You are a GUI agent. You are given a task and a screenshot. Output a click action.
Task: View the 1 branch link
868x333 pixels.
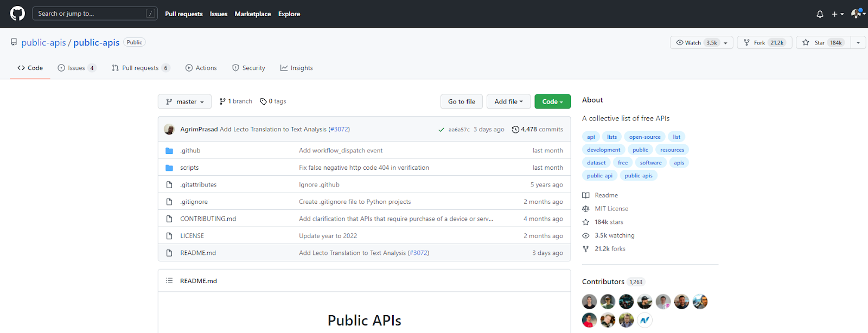point(235,101)
